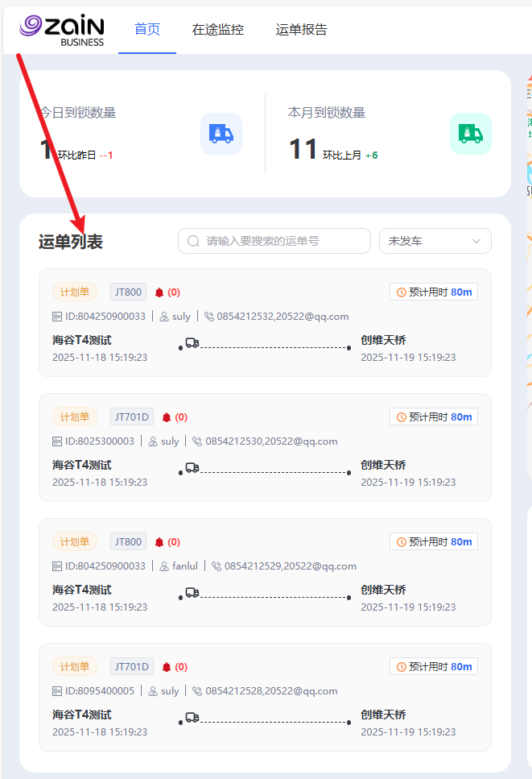This screenshot has height=779, width=532.
Task: Click green truck icon for 本月到锁数量
Action: point(470,134)
